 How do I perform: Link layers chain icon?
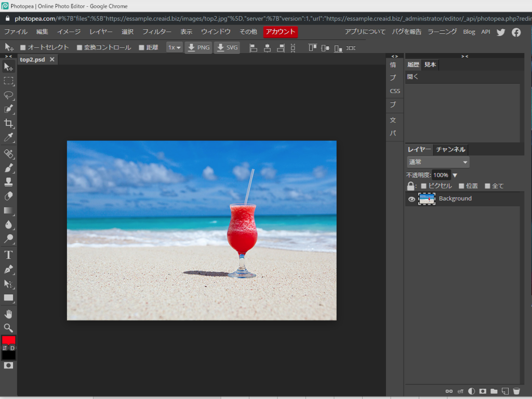pyautogui.click(x=449, y=391)
